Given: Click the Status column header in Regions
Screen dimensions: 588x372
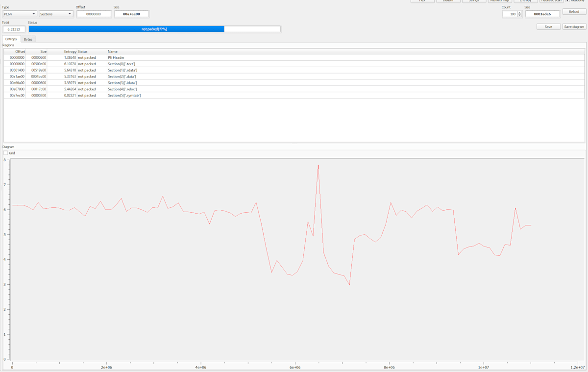Looking at the screenshot, I should [92, 51].
